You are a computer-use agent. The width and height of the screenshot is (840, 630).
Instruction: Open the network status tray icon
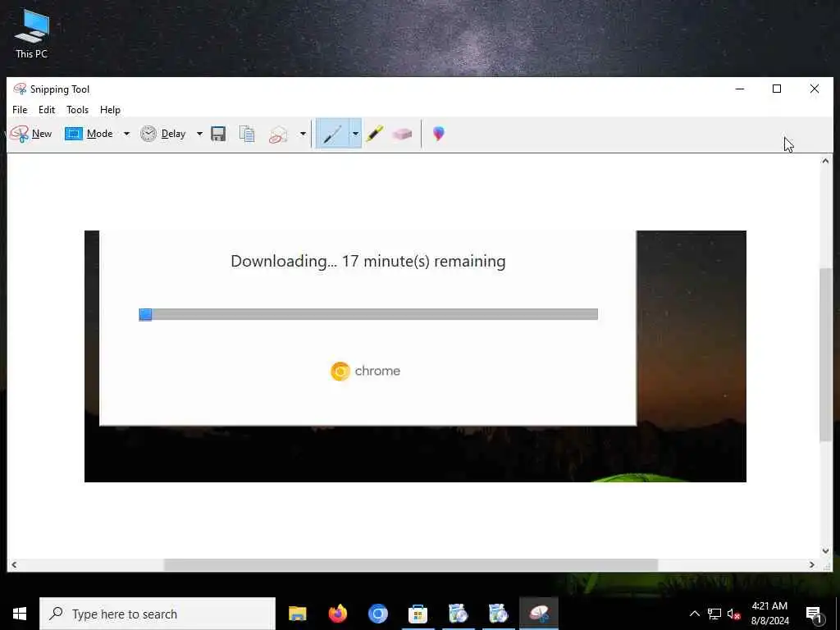[714, 614]
